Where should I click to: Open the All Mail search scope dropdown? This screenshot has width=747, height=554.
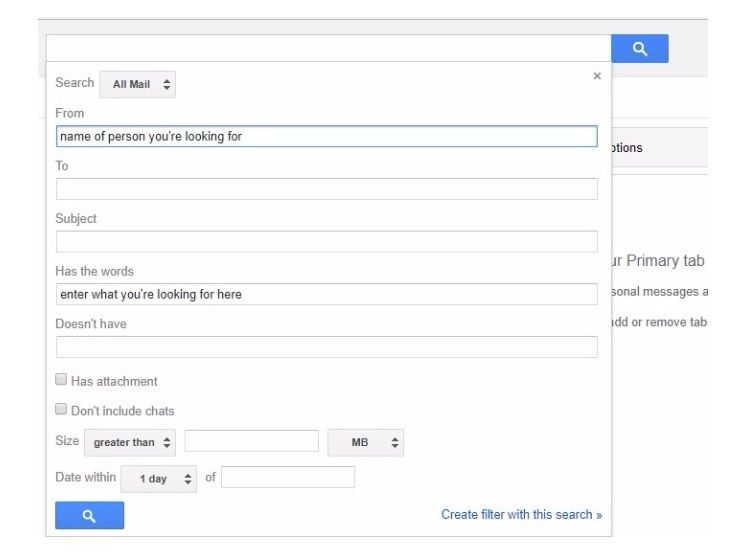tap(137, 85)
